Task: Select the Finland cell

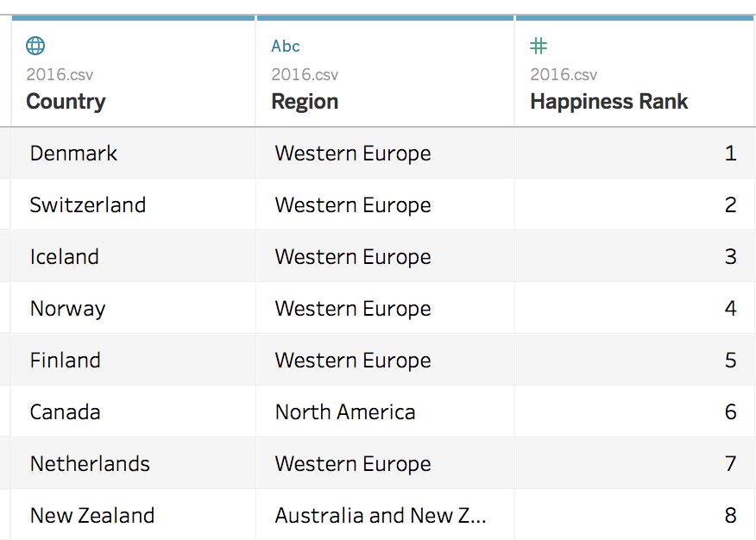Action: pyautogui.click(x=66, y=361)
